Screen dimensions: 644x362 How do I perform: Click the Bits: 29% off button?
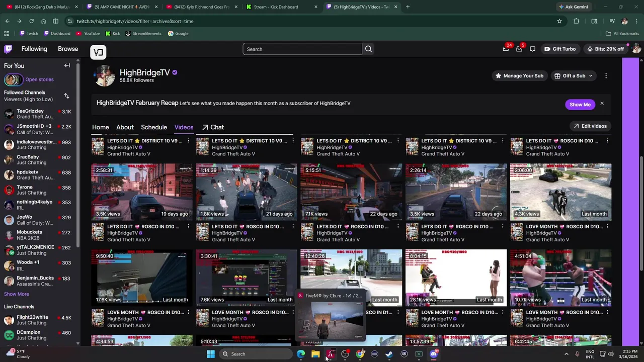point(605,49)
